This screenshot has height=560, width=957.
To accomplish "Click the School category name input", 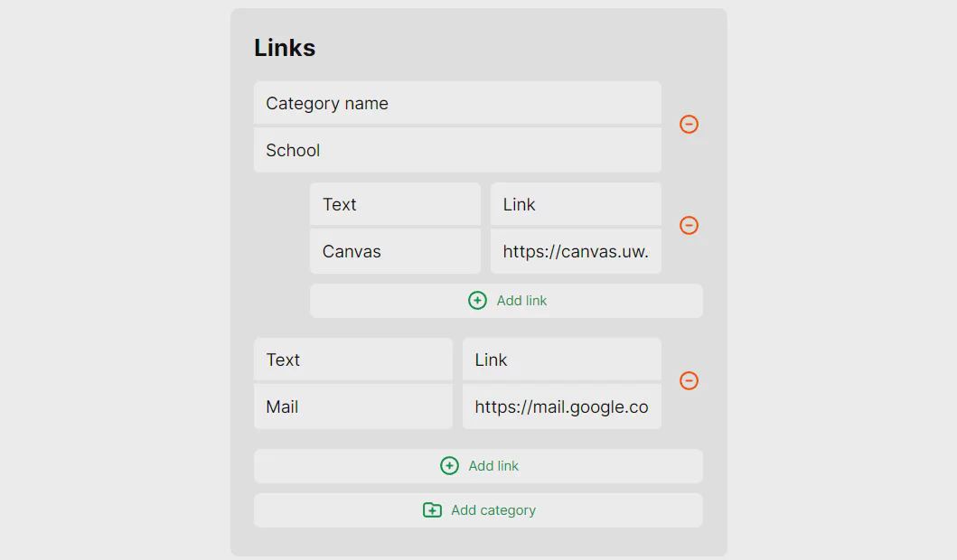I will [x=456, y=150].
